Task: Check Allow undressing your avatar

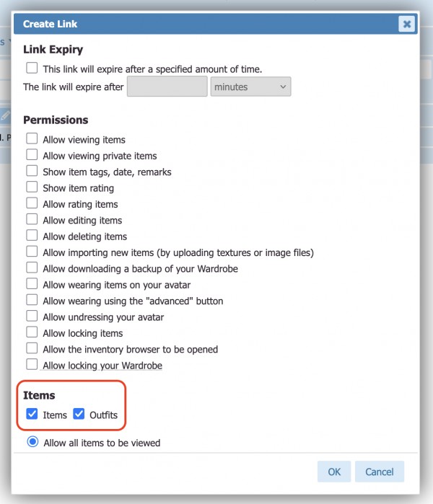Action: pos(32,317)
